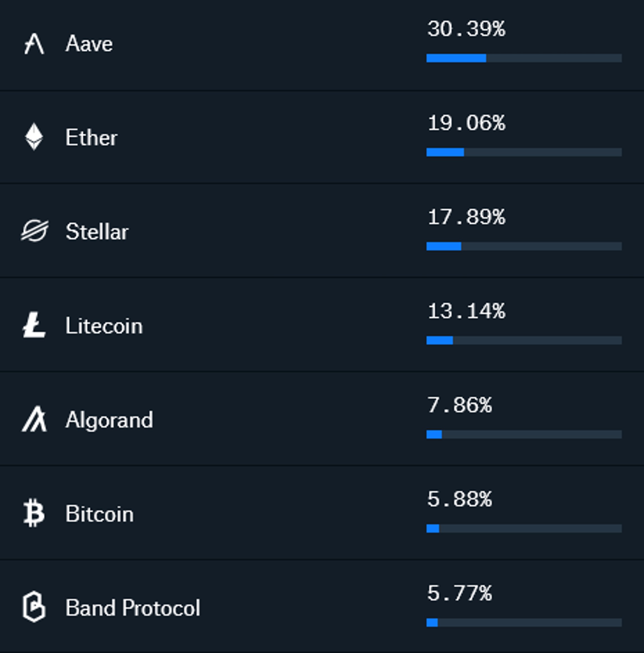Open the Bitcoin asset label
644x653 pixels.
[99, 514]
